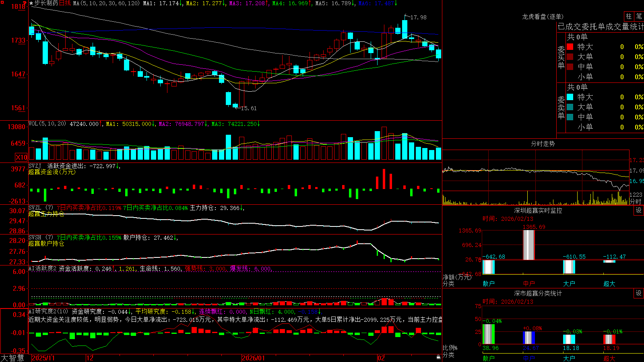Screen dimensions: 644x362
Task: Click the 2025/11 timeline marker
Action: click(43, 358)
